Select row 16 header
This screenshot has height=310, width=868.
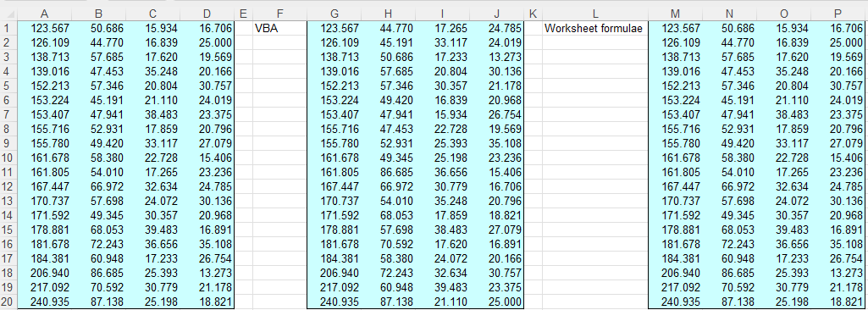click(x=8, y=244)
